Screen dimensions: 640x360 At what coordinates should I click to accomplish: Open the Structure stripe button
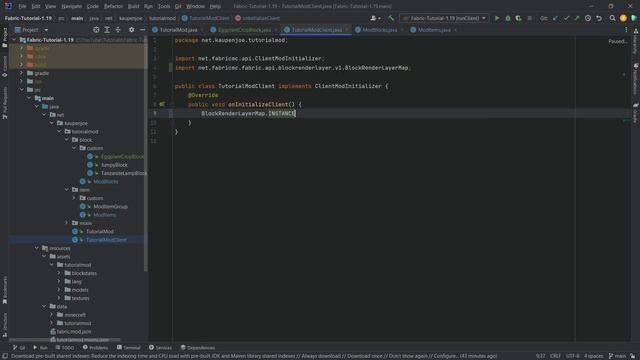point(4,325)
